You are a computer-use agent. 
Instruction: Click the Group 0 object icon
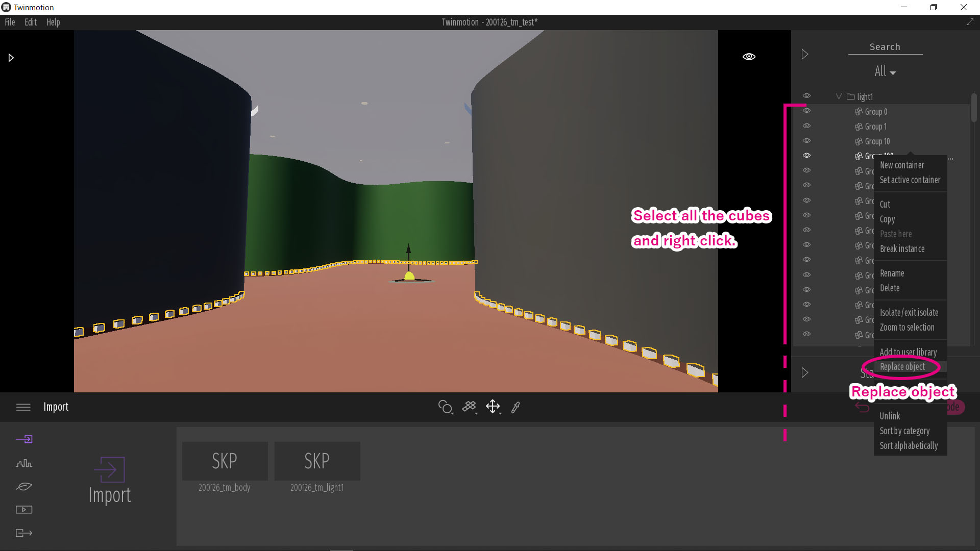(859, 112)
